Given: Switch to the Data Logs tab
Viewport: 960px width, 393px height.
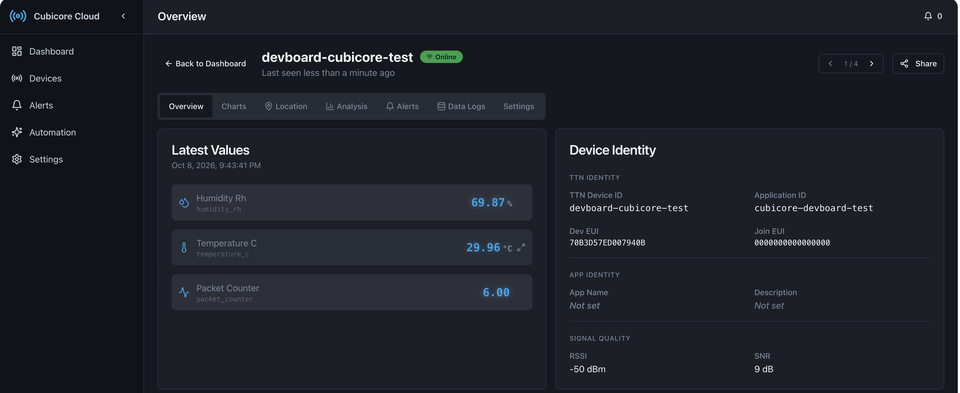Looking at the screenshot, I should [x=461, y=107].
